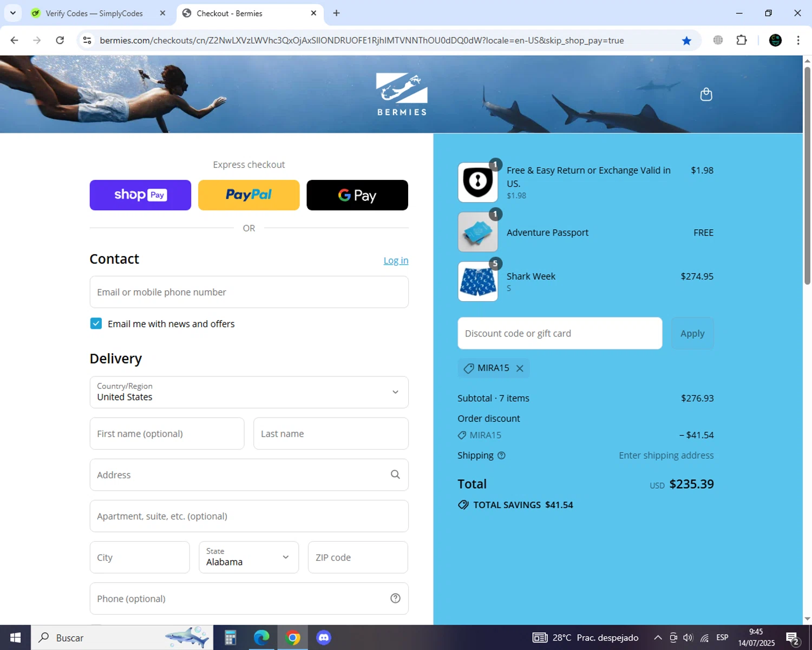Close the Verify Codes SimplyCodes tab
Screen dimensions: 812x650
pyautogui.click(x=162, y=13)
